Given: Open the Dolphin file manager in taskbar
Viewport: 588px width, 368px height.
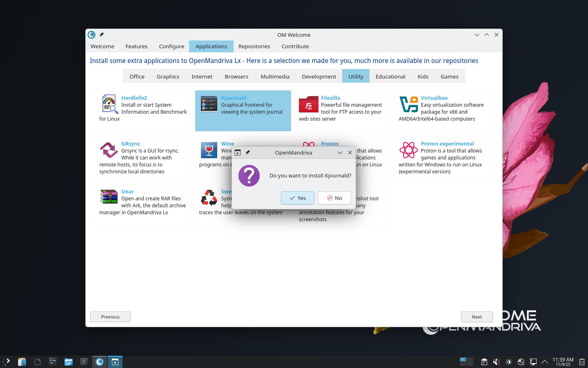Looking at the screenshot, I should click(x=68, y=362).
